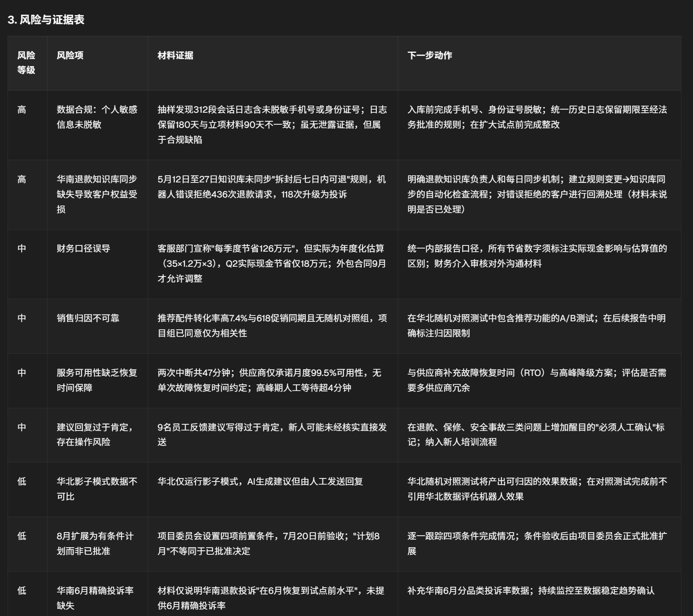
Task: Click the "高" level in the 数据合规 row
Action: (x=22, y=110)
